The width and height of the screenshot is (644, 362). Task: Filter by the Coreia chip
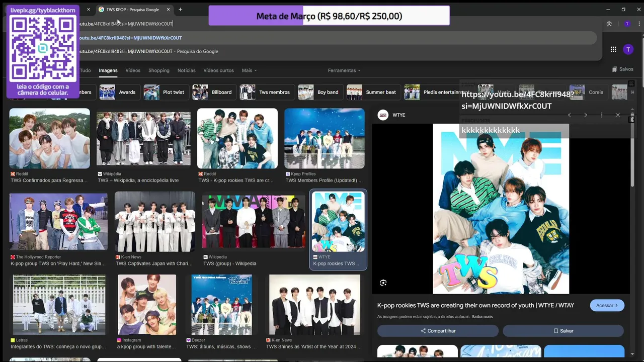[588, 93]
